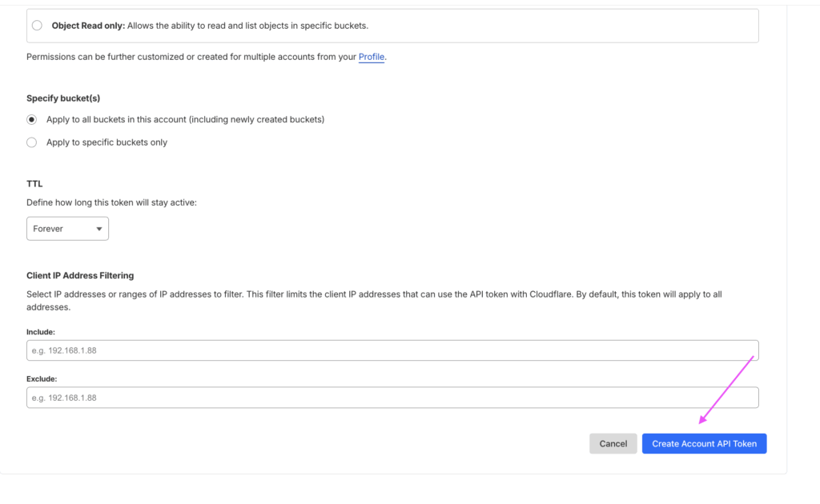820x504 pixels.
Task: Choose Apply to specific buckets only radio
Action: tap(32, 142)
